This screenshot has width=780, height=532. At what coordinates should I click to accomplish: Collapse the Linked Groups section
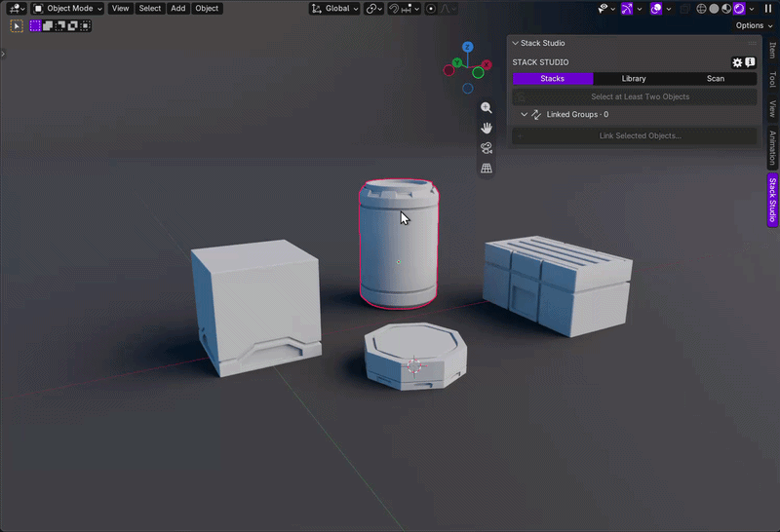click(524, 114)
